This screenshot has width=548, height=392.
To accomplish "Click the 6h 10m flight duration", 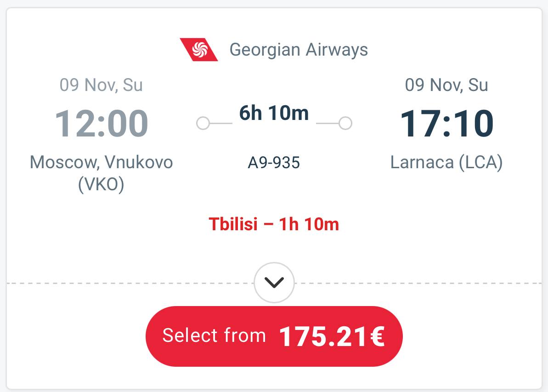I will pos(274,113).
